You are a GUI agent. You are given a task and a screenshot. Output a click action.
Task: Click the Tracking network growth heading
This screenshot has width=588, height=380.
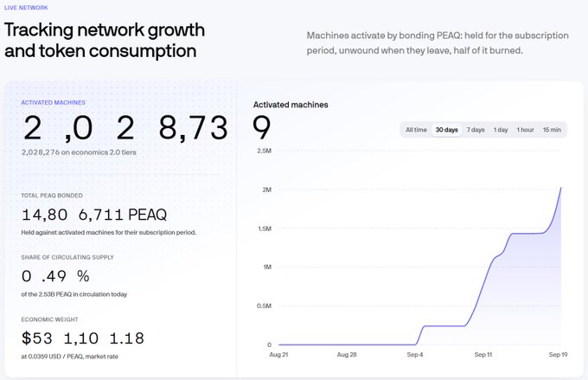click(105, 40)
